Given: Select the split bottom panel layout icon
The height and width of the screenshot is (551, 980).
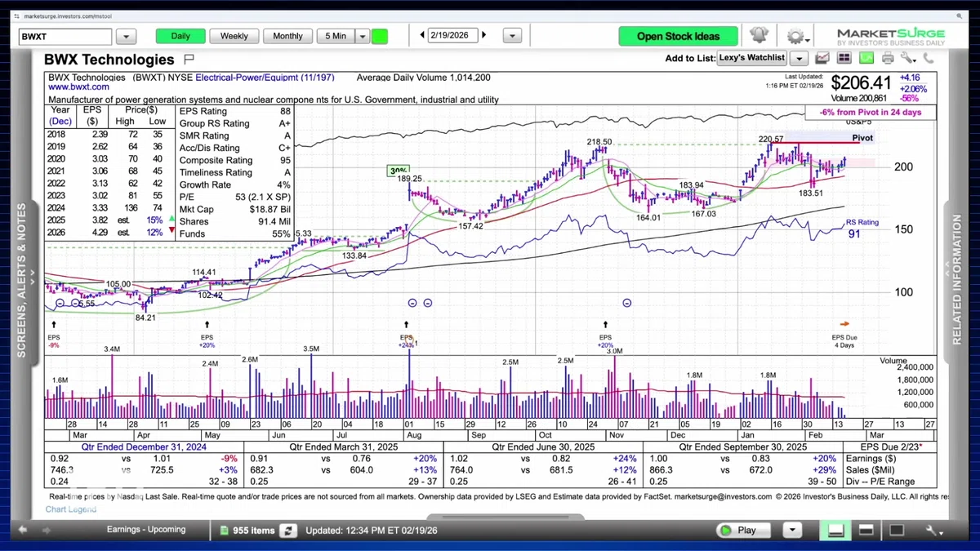Looking at the screenshot, I should click(835, 531).
